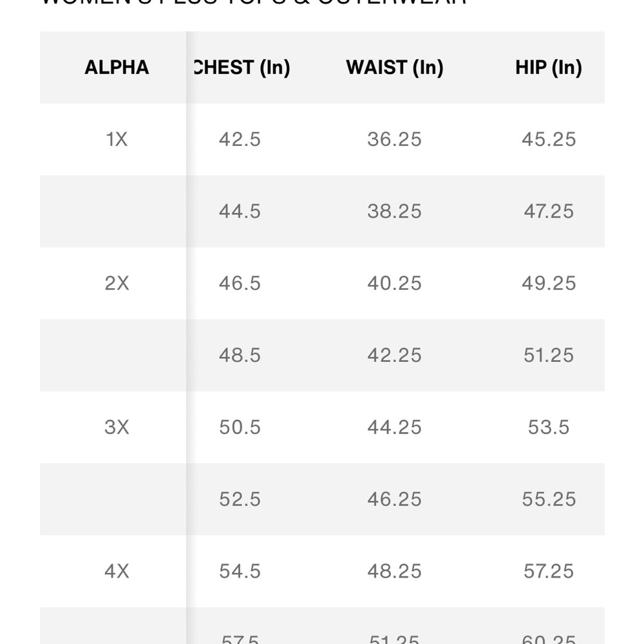Select the 3X size row label
Image resolution: width=644 pixels, height=644 pixels.
pos(117,427)
